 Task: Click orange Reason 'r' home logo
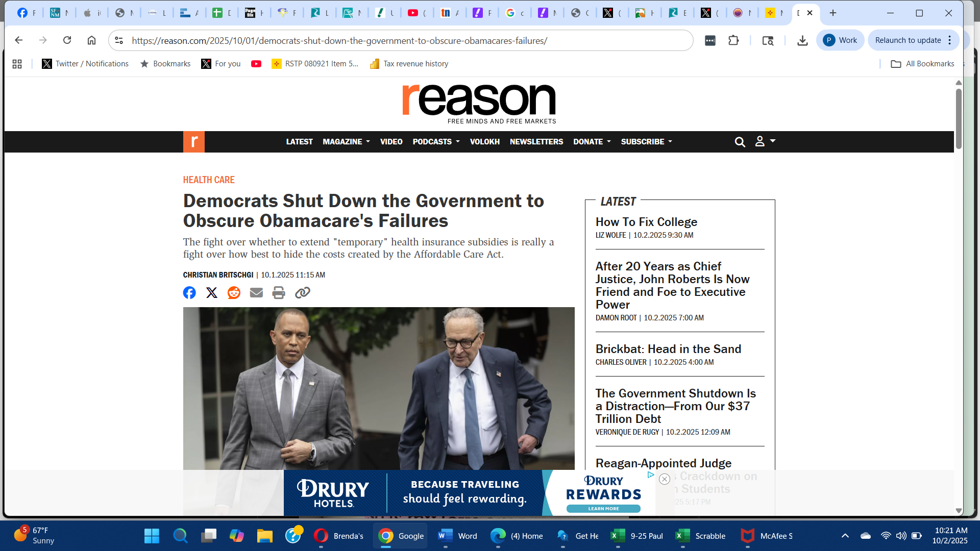pos(194,142)
